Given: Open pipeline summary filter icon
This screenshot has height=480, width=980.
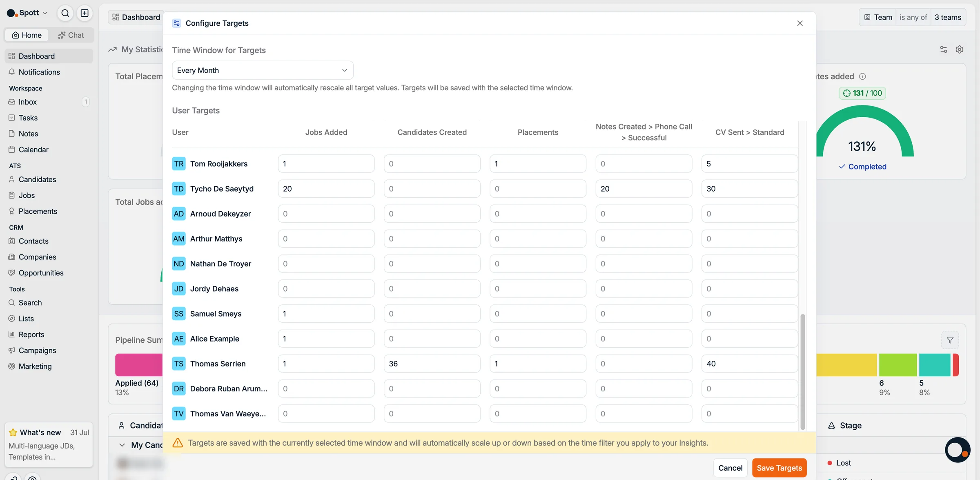Looking at the screenshot, I should click(x=950, y=340).
